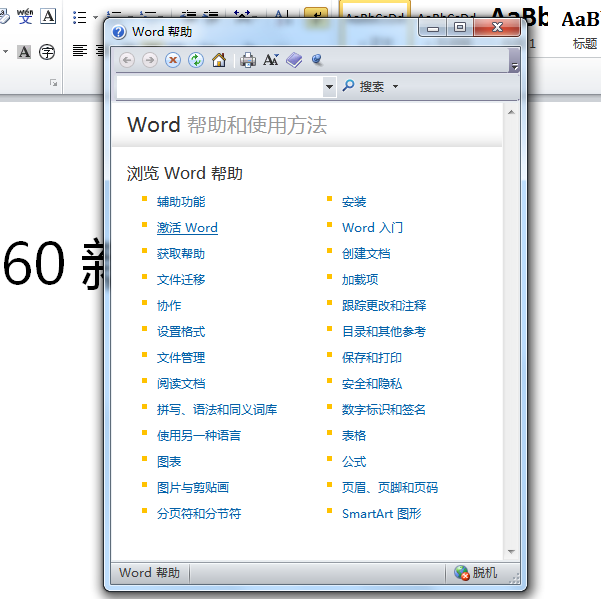
Task: Refresh the Word help page
Action: point(196,60)
